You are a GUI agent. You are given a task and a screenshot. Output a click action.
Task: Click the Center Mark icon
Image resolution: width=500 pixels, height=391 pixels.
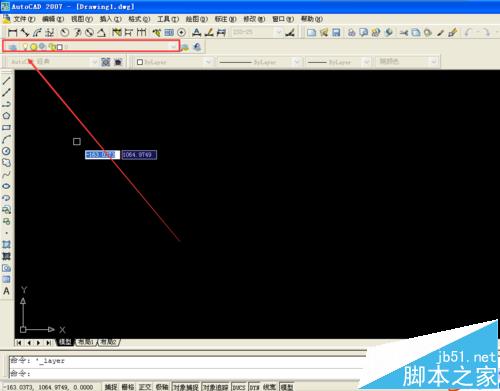(181, 32)
